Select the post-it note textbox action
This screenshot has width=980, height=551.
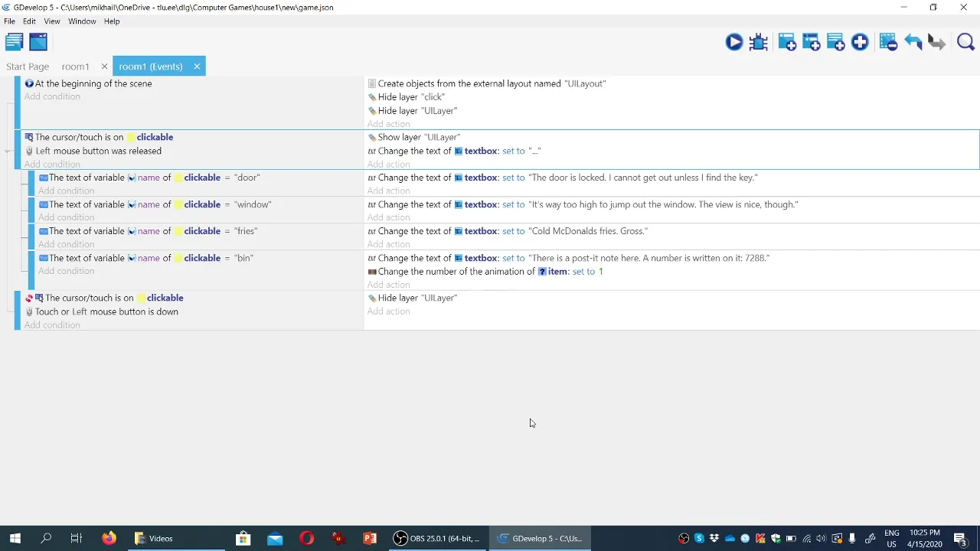click(569, 258)
